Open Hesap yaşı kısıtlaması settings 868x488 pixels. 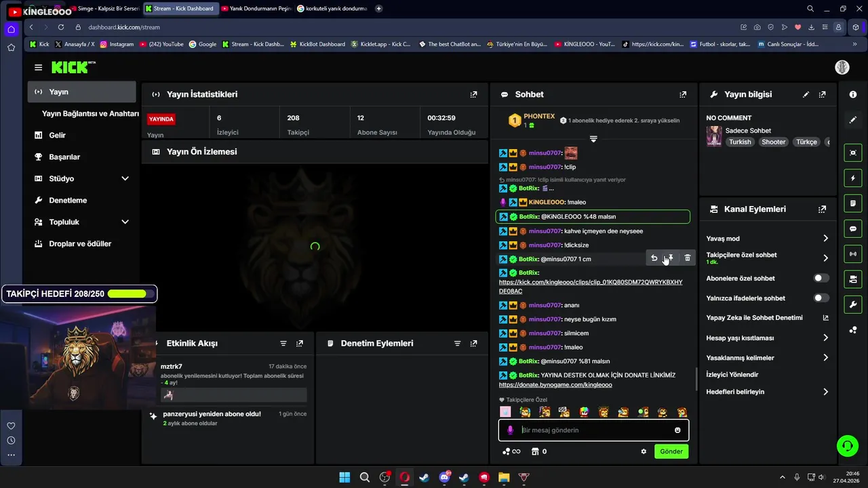[768, 338]
